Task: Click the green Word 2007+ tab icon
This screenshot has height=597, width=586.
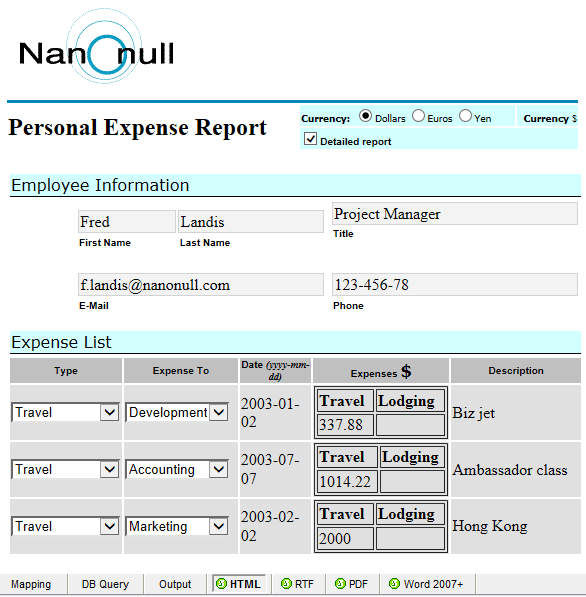Action: click(x=395, y=583)
